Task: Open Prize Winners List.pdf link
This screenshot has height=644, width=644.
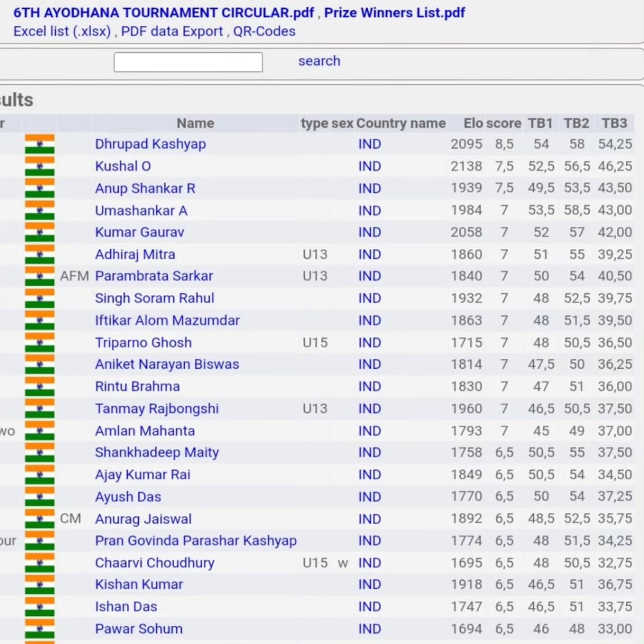Action: pyautogui.click(x=395, y=13)
